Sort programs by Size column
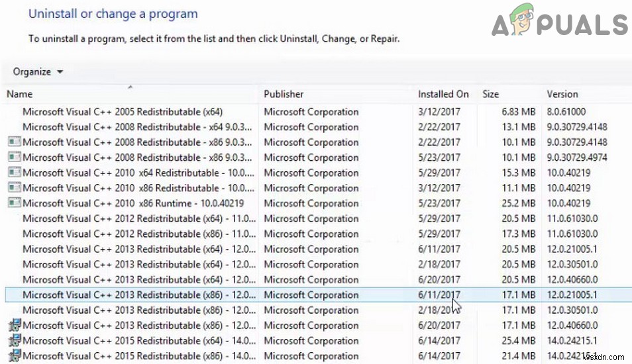The height and width of the screenshot is (364, 632). point(491,94)
